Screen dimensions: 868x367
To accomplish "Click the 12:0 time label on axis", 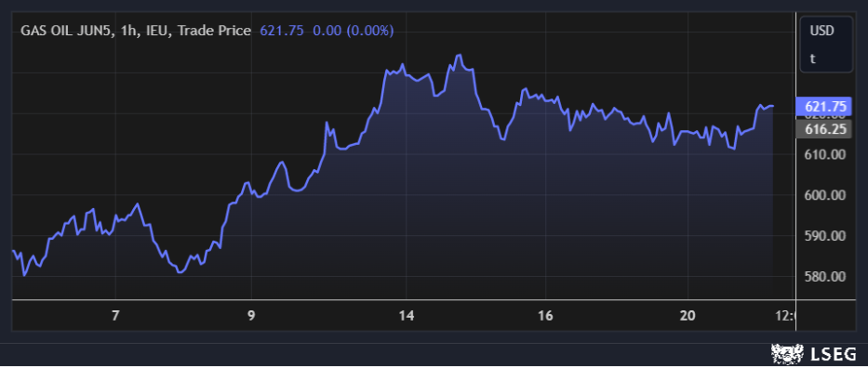I will [x=784, y=316].
